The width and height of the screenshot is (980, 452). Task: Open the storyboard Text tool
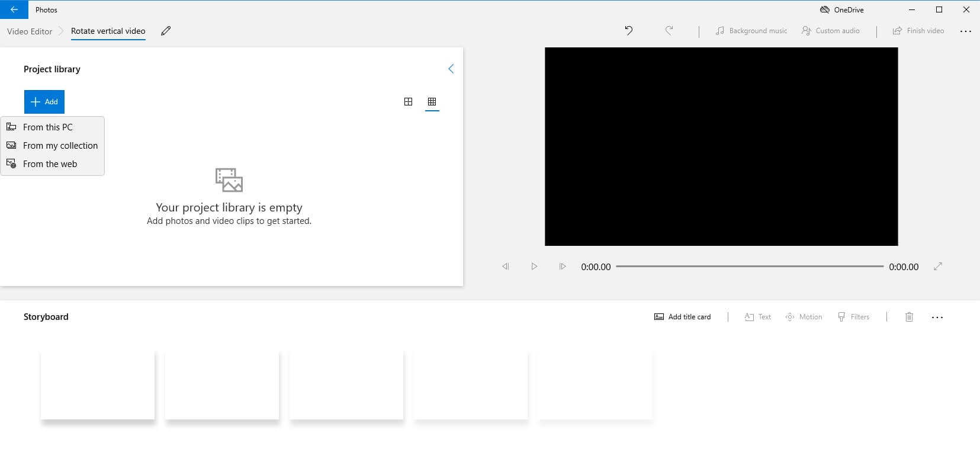(757, 317)
